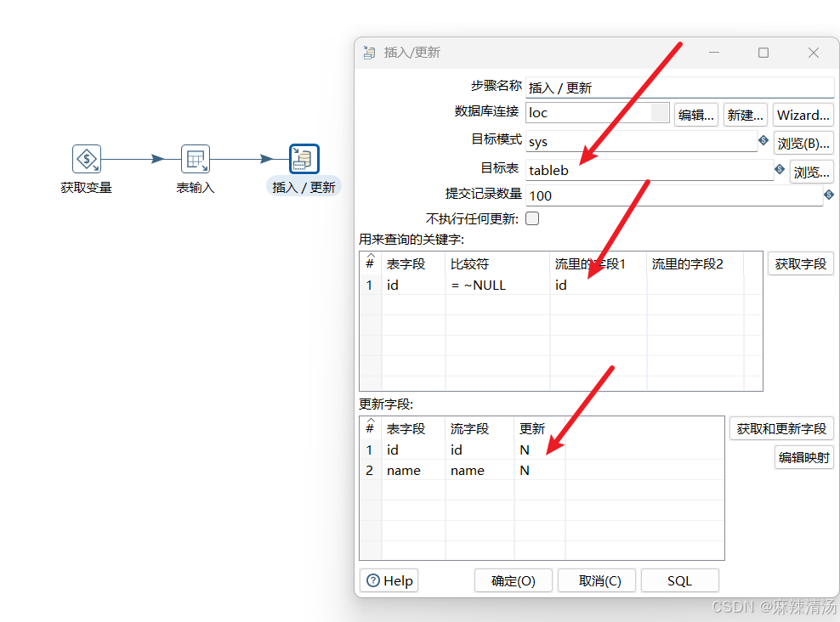
Task: Select 表字段 cell name in row 2
Action: (413, 471)
